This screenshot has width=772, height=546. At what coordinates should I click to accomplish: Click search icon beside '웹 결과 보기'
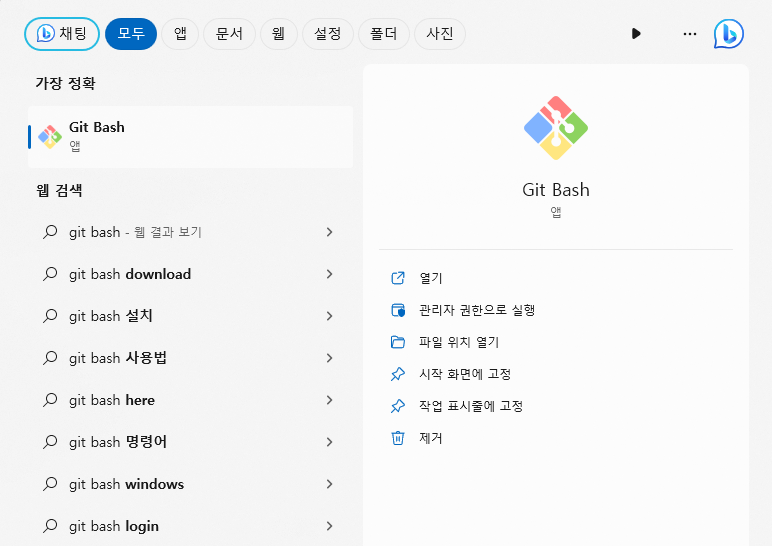(50, 232)
